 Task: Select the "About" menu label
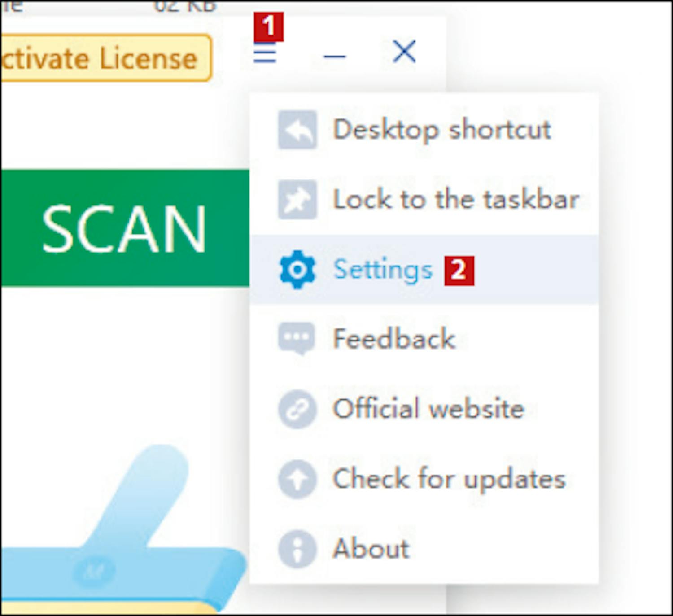(371, 549)
